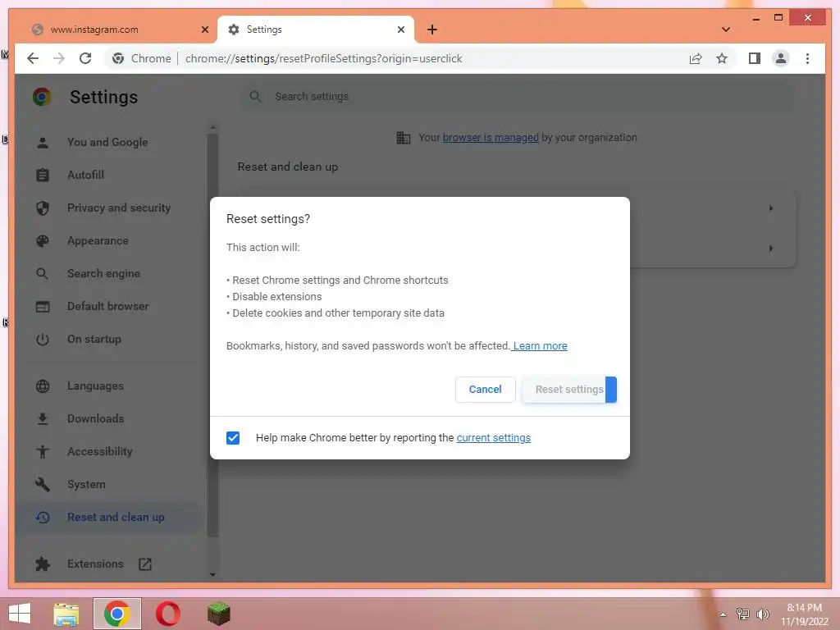Click the Chrome logo beside Settings title
The width and height of the screenshot is (840, 630).
(43, 97)
